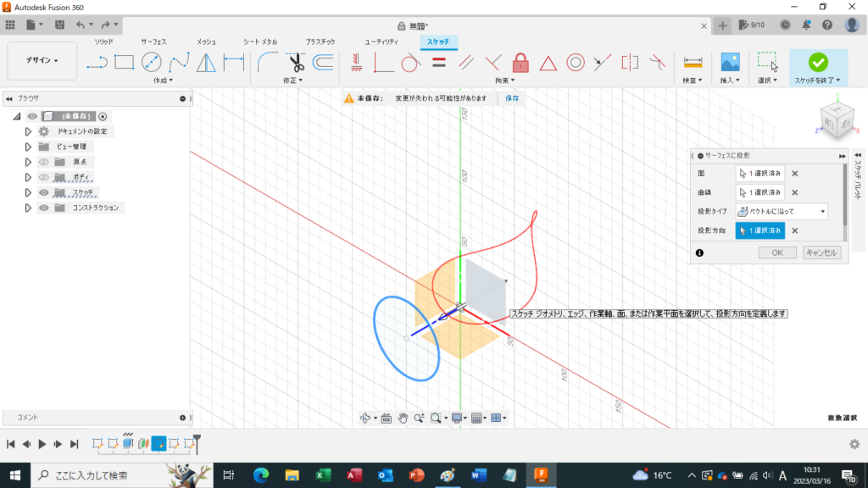The height and width of the screenshot is (488, 868).
Task: Clear the 面 selection
Action: coord(795,173)
